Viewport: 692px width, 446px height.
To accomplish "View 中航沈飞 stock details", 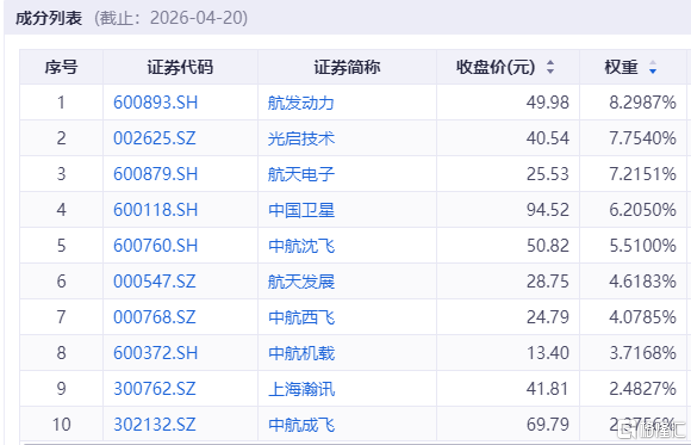I will point(301,246).
